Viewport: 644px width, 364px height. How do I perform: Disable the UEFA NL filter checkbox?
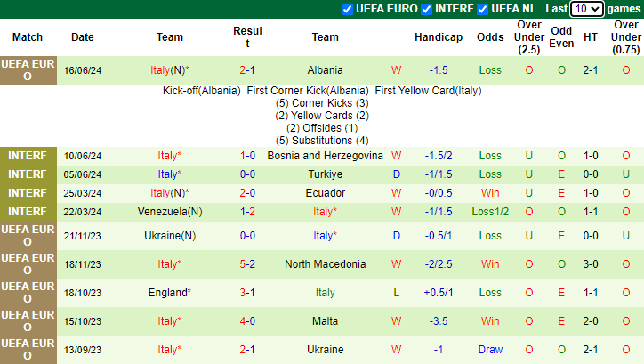tap(483, 9)
